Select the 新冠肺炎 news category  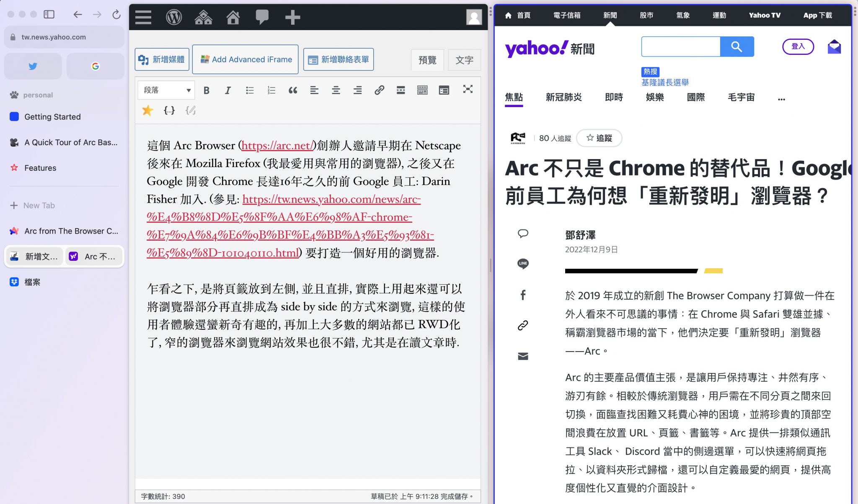pyautogui.click(x=563, y=98)
